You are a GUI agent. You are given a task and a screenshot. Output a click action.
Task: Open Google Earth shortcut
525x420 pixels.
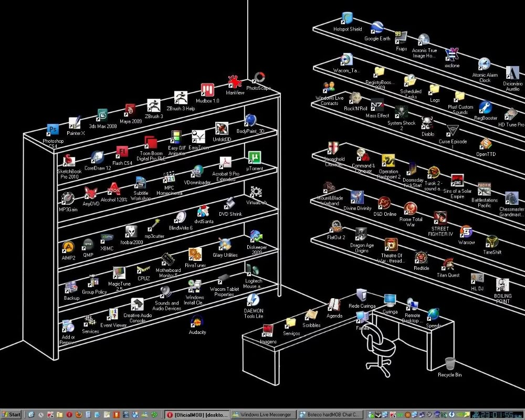[x=377, y=28]
